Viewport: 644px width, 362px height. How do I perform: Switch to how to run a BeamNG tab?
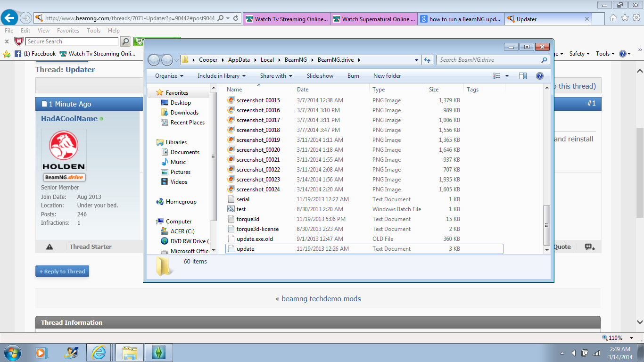point(461,19)
